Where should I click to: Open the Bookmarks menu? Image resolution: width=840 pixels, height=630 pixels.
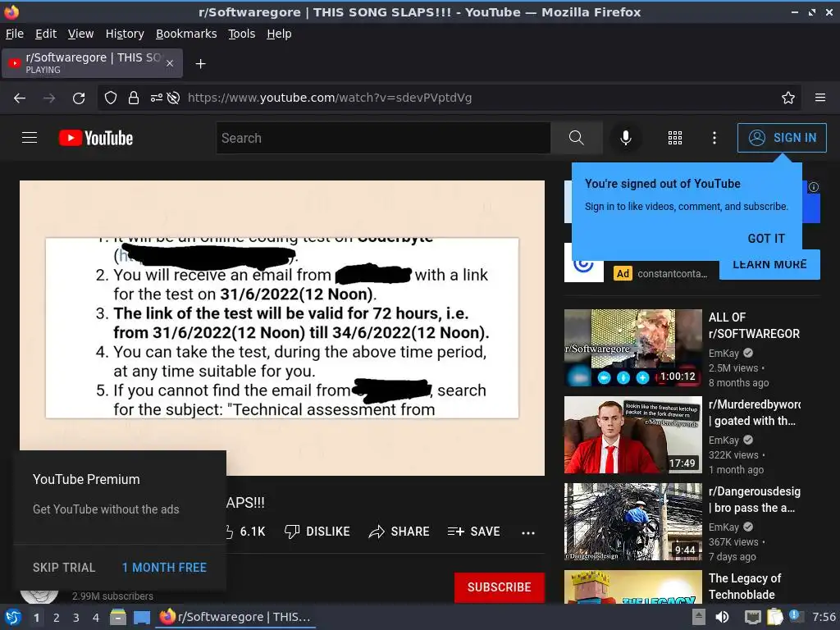(186, 34)
